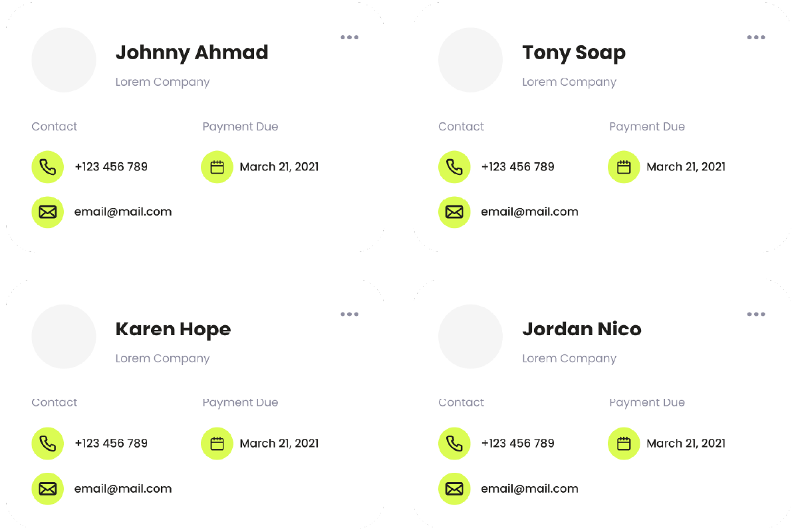Click phone icon on Johnny Ahmad card
The image size is (798, 532).
48,167
